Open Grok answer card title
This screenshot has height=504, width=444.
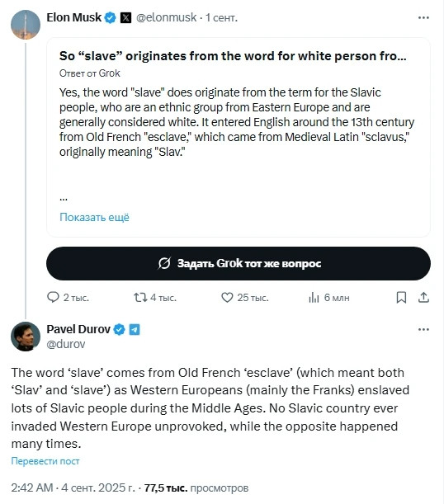pos(233,56)
